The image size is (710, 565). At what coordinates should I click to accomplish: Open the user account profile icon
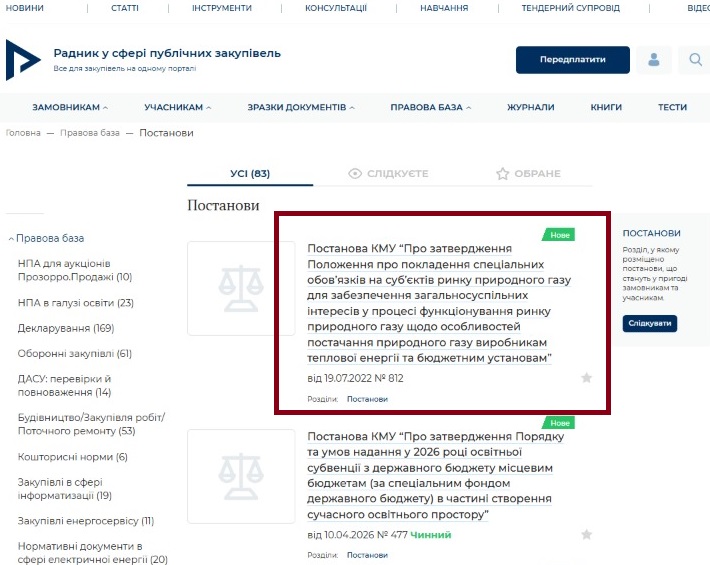click(654, 60)
